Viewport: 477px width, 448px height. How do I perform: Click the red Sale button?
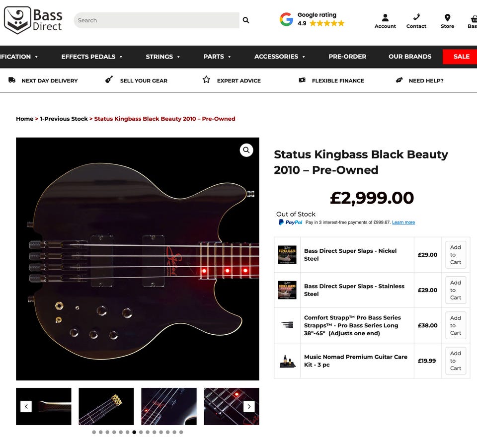(461, 57)
